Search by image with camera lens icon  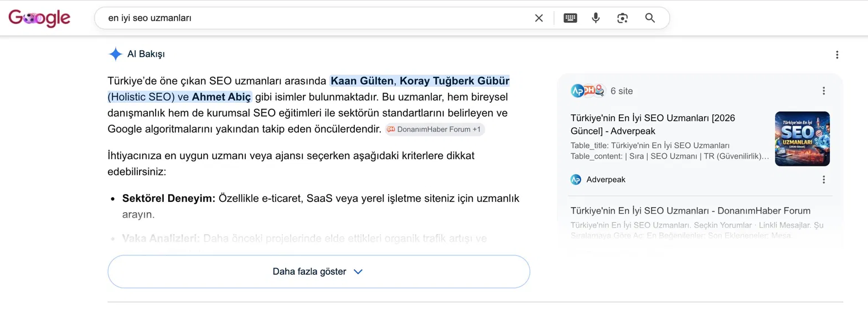click(x=623, y=18)
